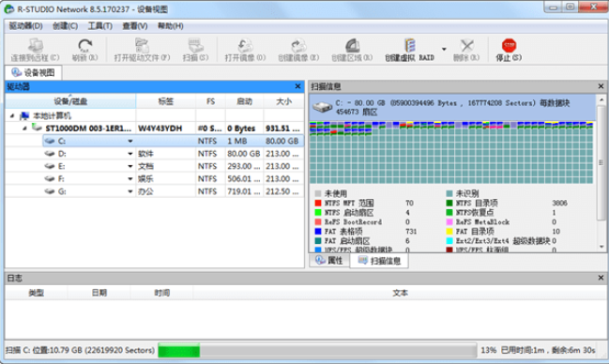Screen dimensions: 609x364
Task: Collapse the ST1000DM 003-1ER1 disk node
Action: (x=24, y=128)
